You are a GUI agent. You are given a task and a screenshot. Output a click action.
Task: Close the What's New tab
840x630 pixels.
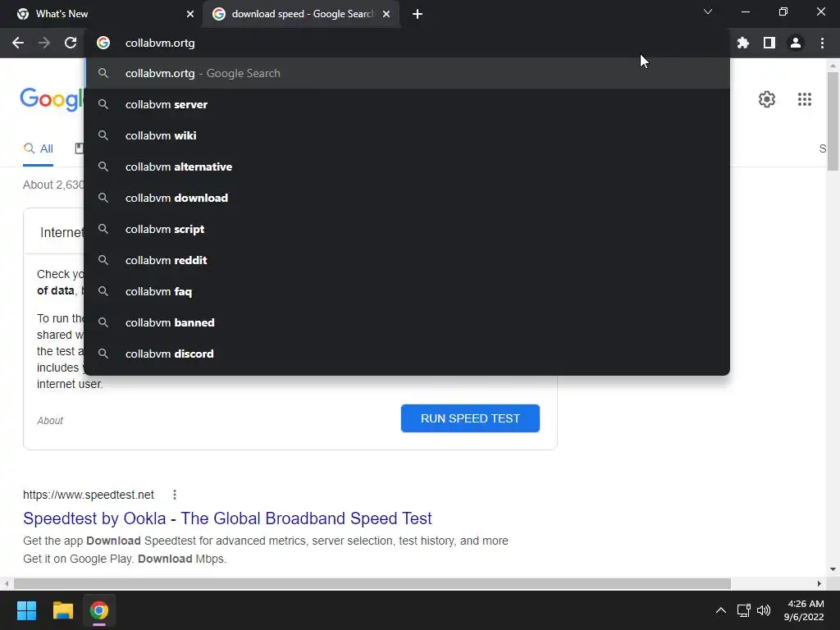pyautogui.click(x=190, y=14)
